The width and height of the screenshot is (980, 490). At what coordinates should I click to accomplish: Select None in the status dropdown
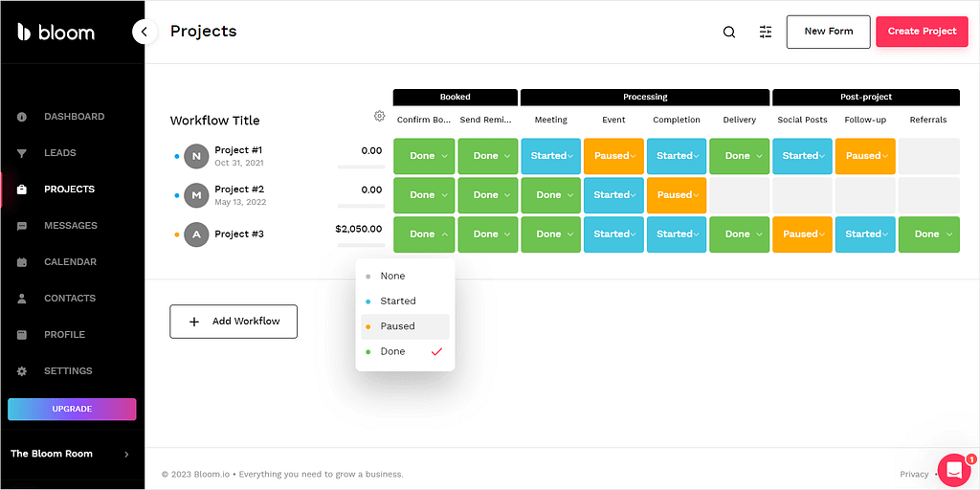[405, 277]
